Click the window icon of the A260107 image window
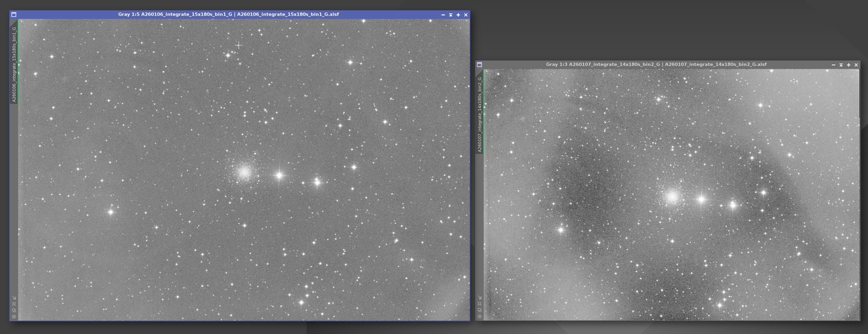 (x=479, y=64)
